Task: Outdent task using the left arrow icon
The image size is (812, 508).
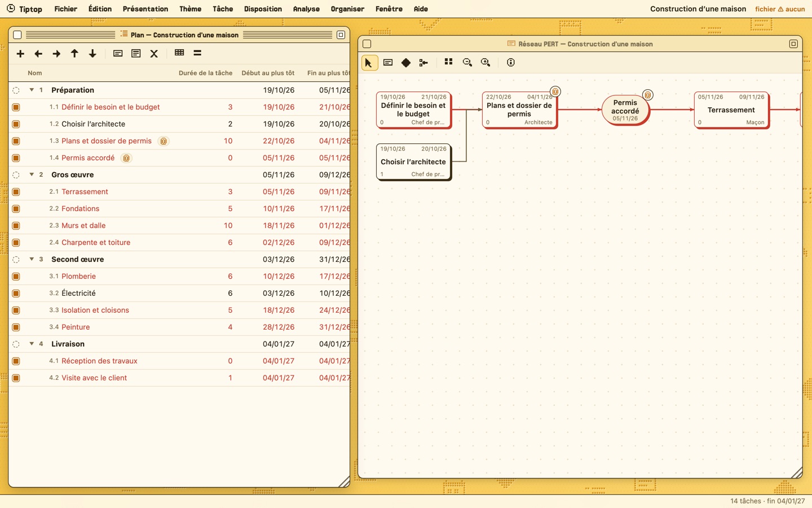Action: click(38, 54)
